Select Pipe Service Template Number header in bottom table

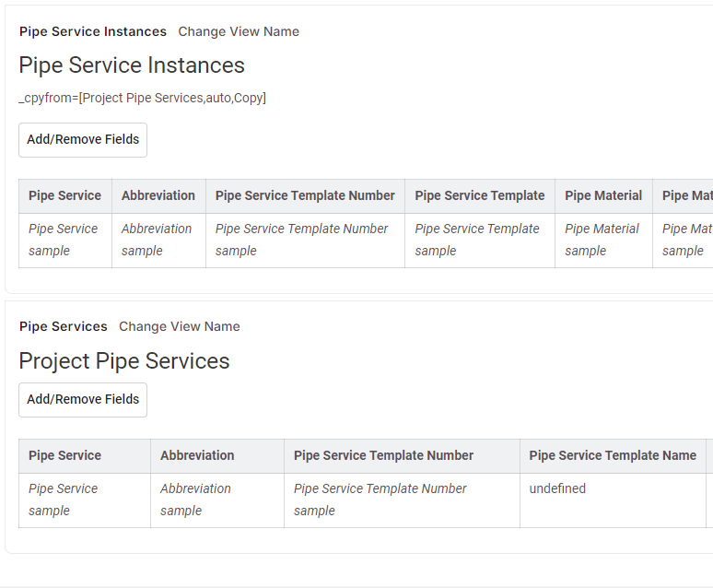point(383,455)
